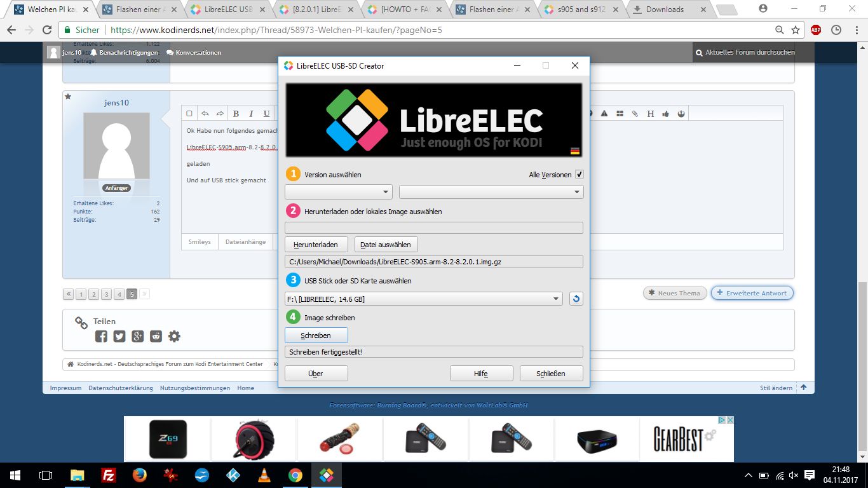Click the Herunterladen button
The image size is (868, 488).
click(x=316, y=245)
